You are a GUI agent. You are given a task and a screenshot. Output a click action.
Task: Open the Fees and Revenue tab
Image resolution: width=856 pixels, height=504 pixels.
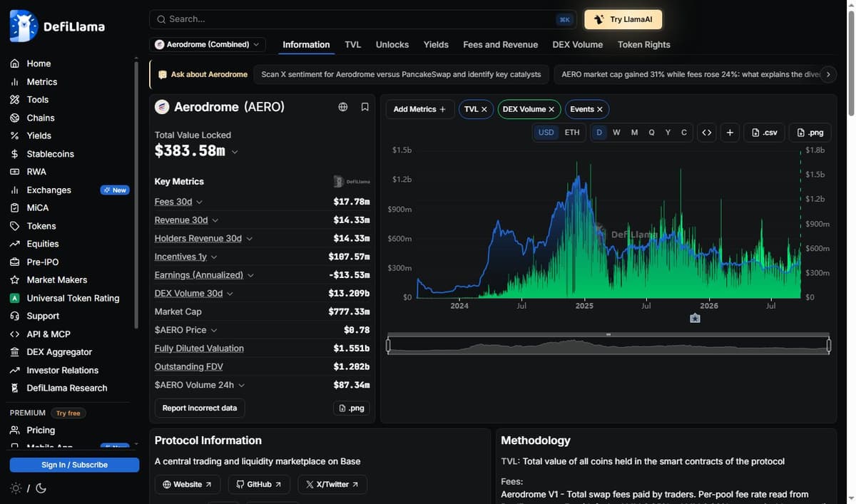click(x=500, y=44)
